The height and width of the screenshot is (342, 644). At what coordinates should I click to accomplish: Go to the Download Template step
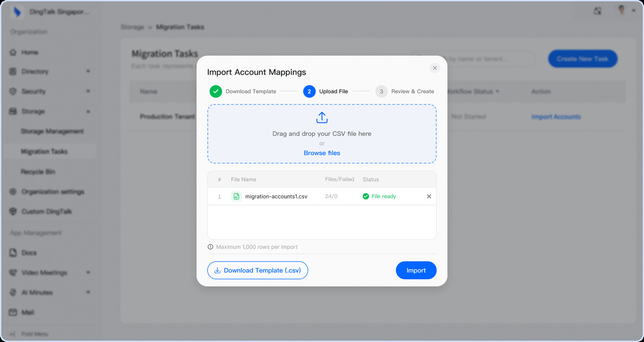[243, 92]
